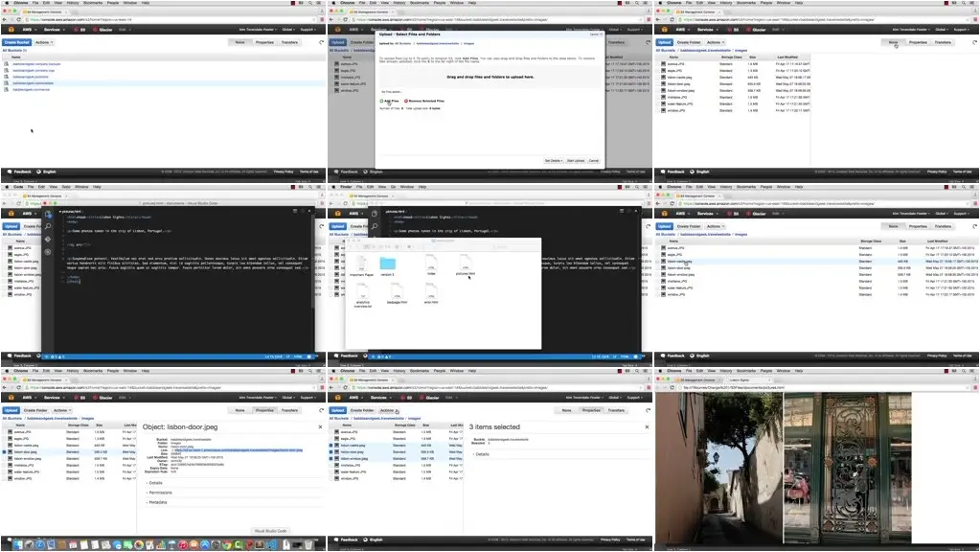Viewport: 980px width, 552px height.
Task: Select Important Paper file in Finder window
Action: tap(361, 266)
